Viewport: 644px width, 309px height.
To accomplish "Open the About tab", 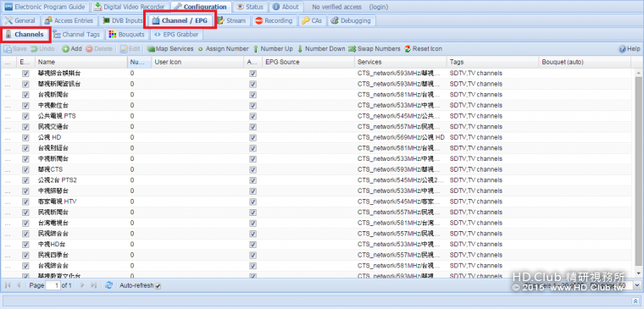I will [286, 7].
